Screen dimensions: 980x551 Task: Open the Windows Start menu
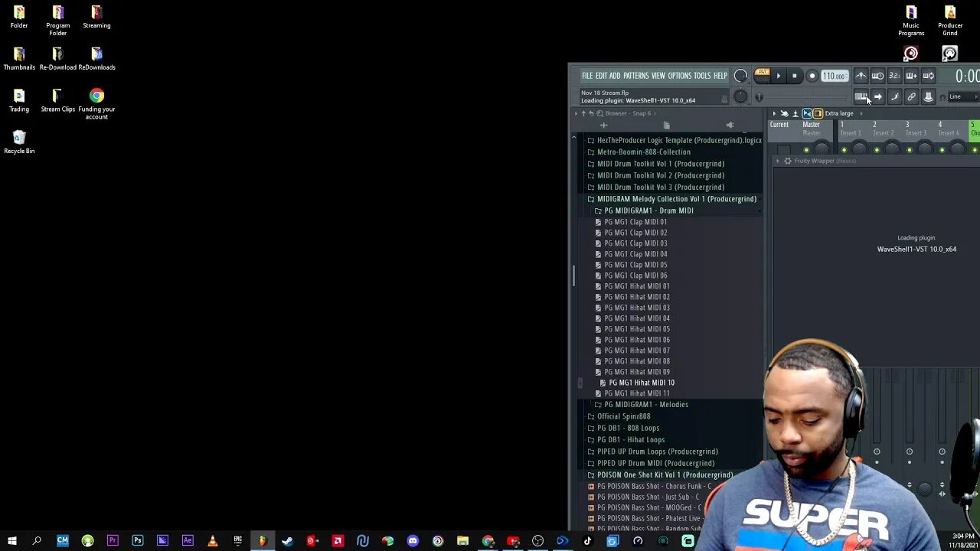pyautogui.click(x=12, y=541)
